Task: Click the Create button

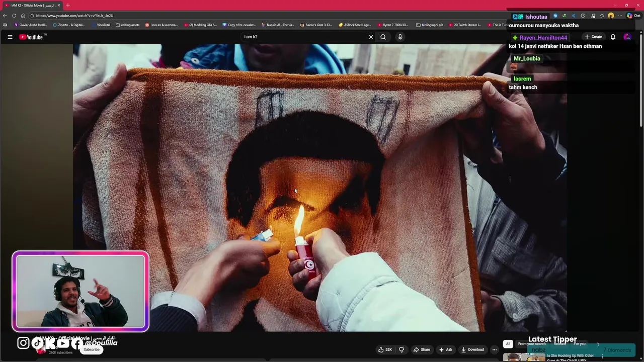Action: click(x=593, y=37)
